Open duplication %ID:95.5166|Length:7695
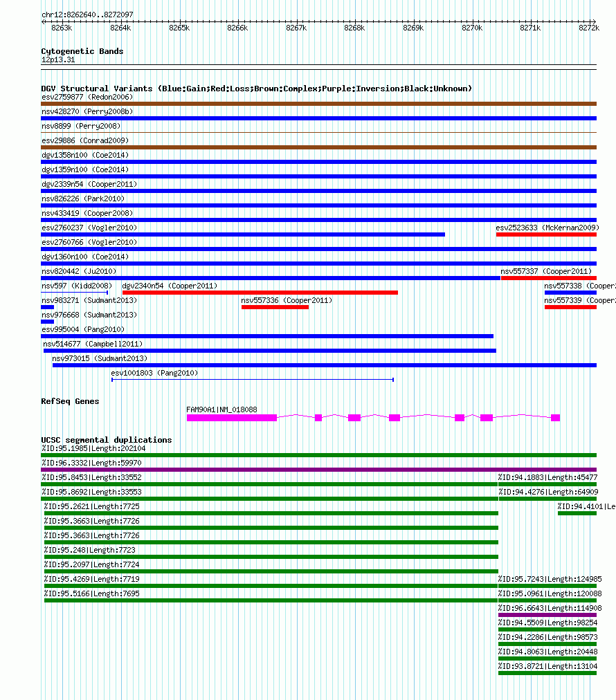 point(91,593)
